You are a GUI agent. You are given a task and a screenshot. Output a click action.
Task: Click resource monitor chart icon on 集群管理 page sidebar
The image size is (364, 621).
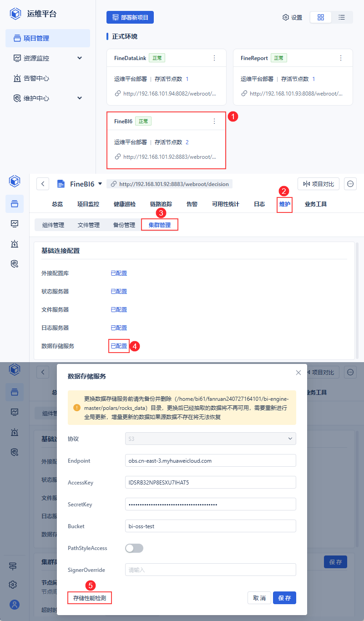[15, 223]
